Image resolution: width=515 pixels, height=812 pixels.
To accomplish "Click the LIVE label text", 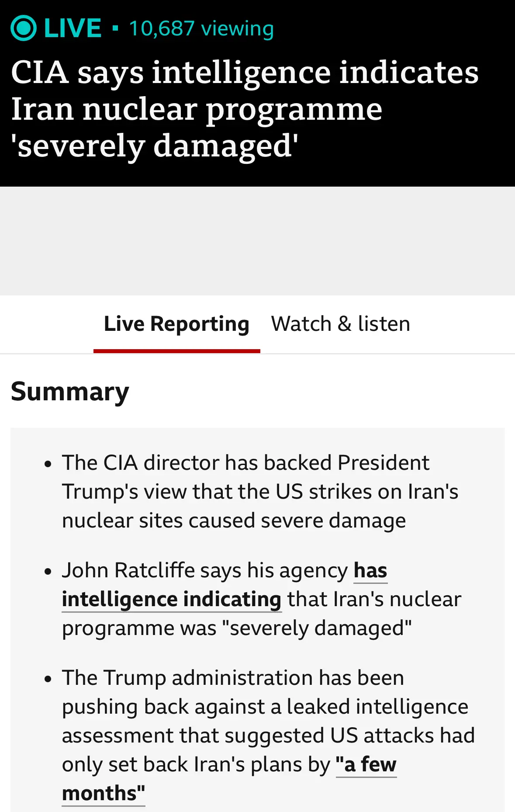I will 73,28.
